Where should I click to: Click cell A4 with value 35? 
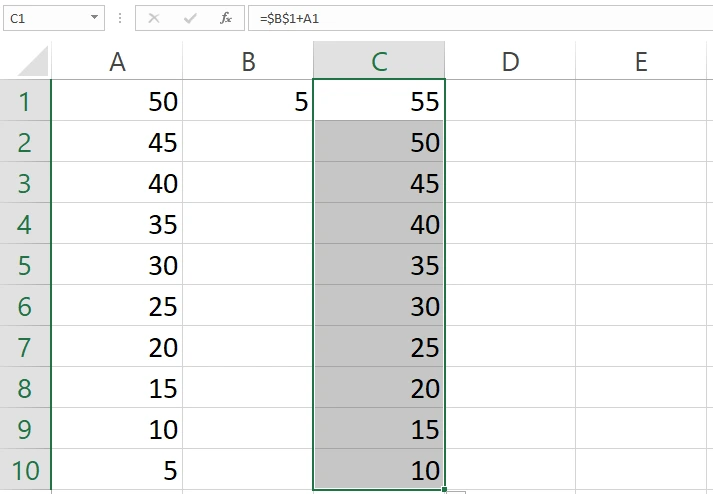coord(117,223)
